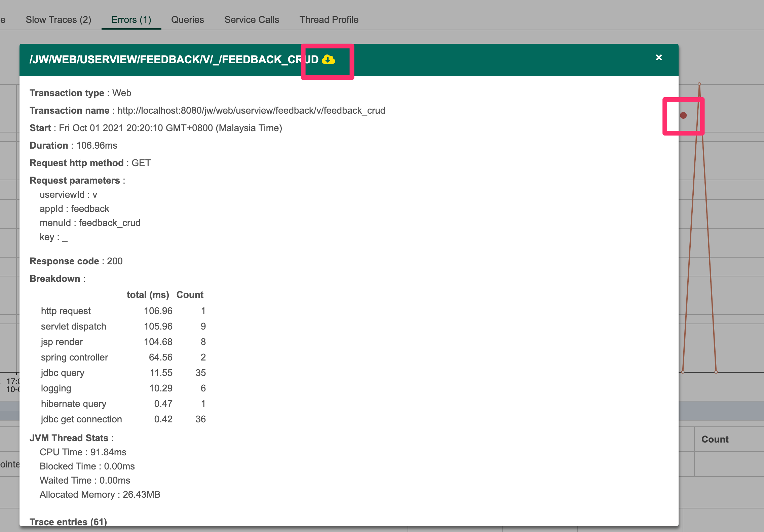Click the red error trace dot
This screenshot has height=532, width=764.
pos(683,115)
